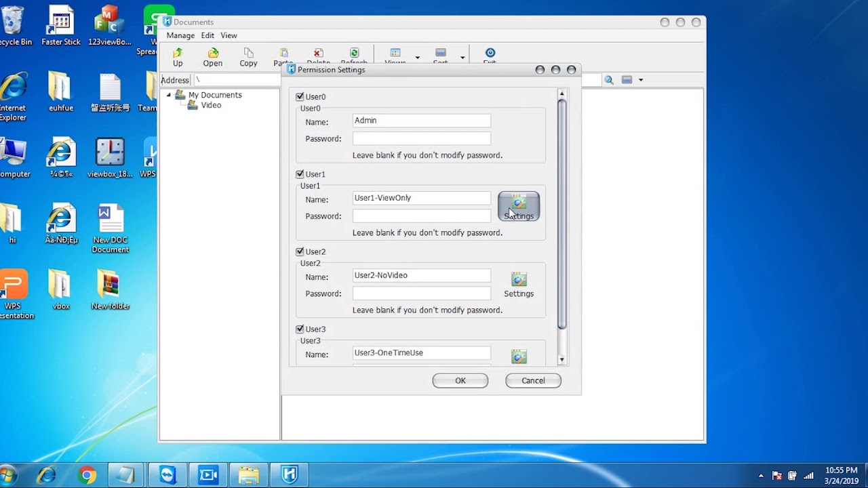
Task: Open New DOC Document desktop icon
Action: tap(111, 229)
